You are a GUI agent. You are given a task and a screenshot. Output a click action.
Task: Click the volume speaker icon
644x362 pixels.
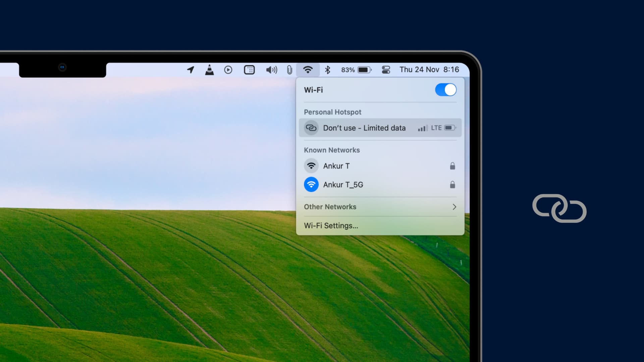[271, 70]
